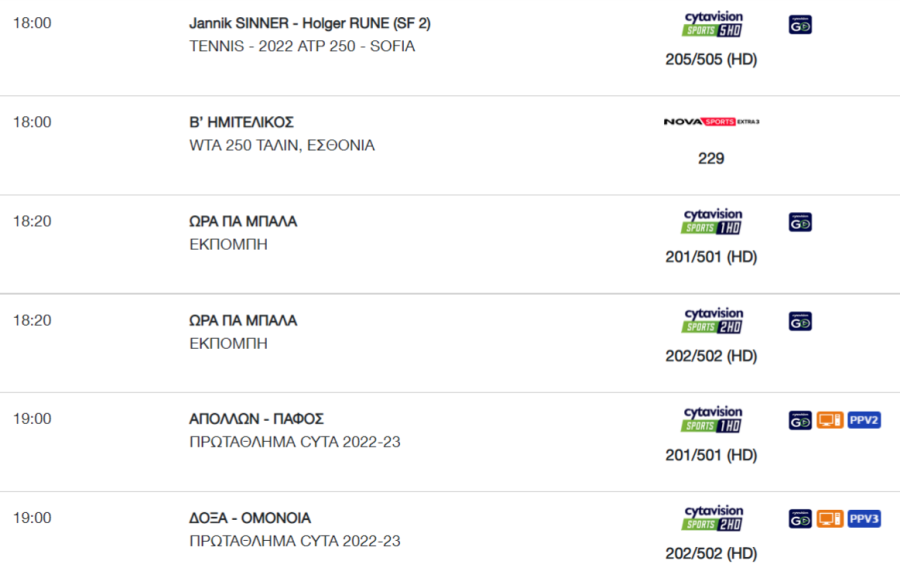This screenshot has height=578, width=900.
Task: Click GO icon in ΑΠΟΛΛΩΝ - ΠΑΦΟΣ row
Action: point(800,420)
